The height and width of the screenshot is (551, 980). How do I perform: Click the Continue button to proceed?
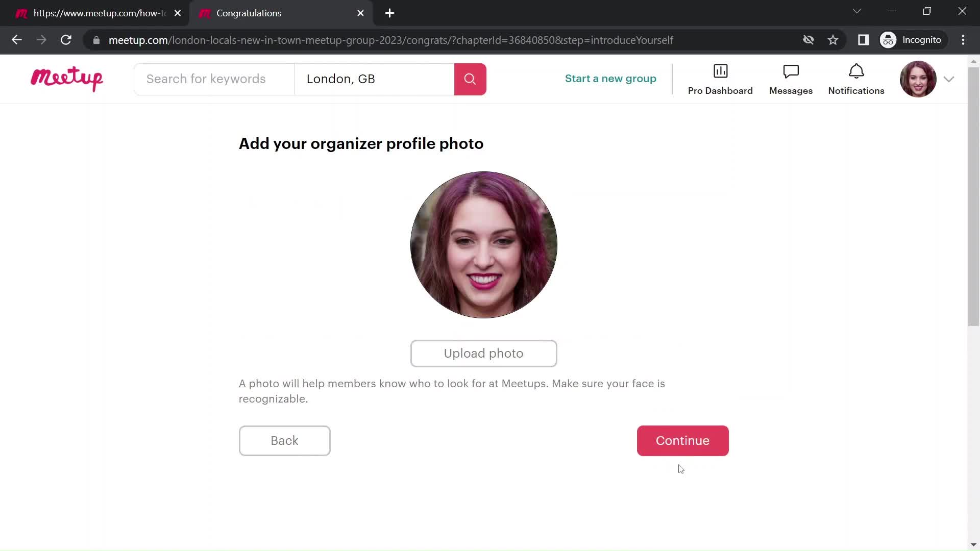click(682, 440)
